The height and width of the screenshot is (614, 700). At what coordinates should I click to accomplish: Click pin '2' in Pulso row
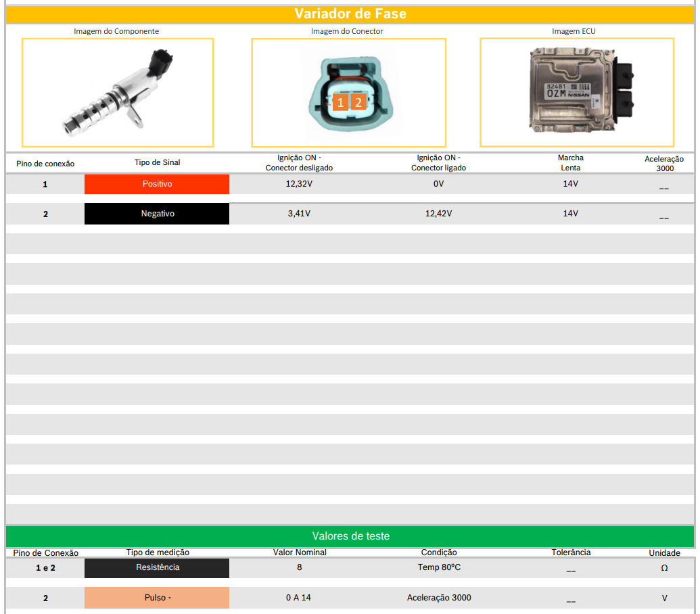(x=45, y=598)
